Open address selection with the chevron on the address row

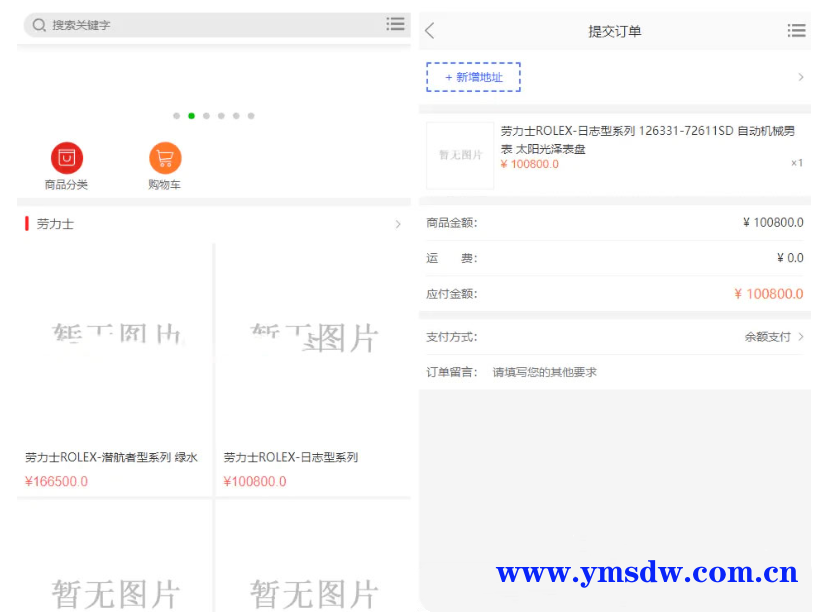pos(801,77)
